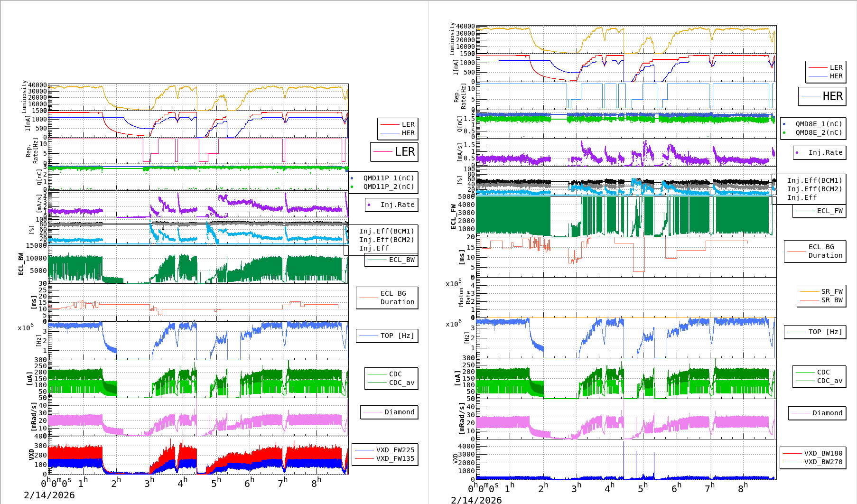
Task: Select the VXD_BW270 legend entry
Action: click(823, 462)
